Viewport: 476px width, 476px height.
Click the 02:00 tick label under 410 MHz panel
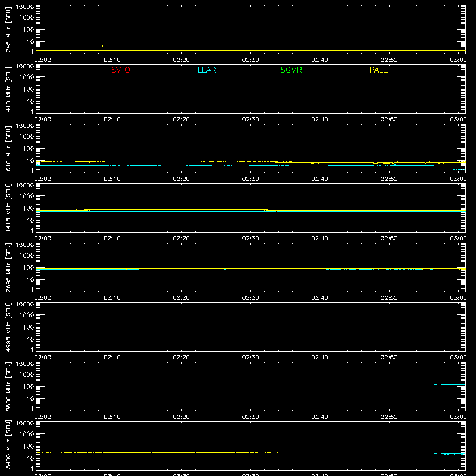[43, 120]
